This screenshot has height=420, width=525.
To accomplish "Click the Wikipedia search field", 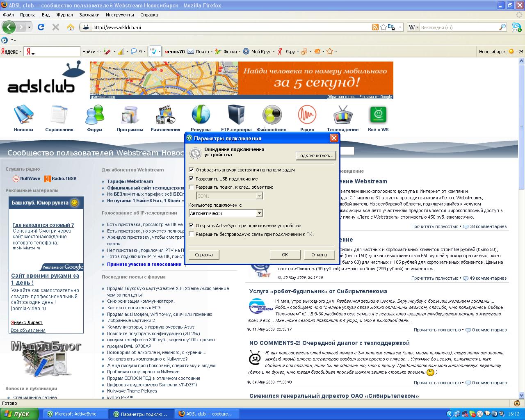I will (x=459, y=27).
